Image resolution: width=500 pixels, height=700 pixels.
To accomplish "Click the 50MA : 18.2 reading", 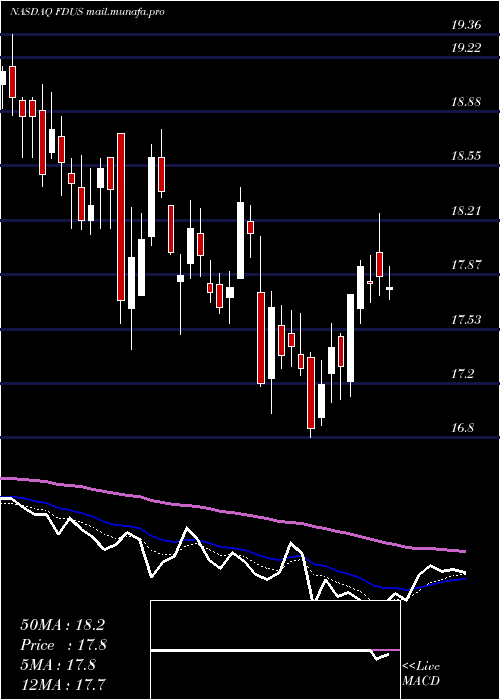I will click(x=62, y=625).
